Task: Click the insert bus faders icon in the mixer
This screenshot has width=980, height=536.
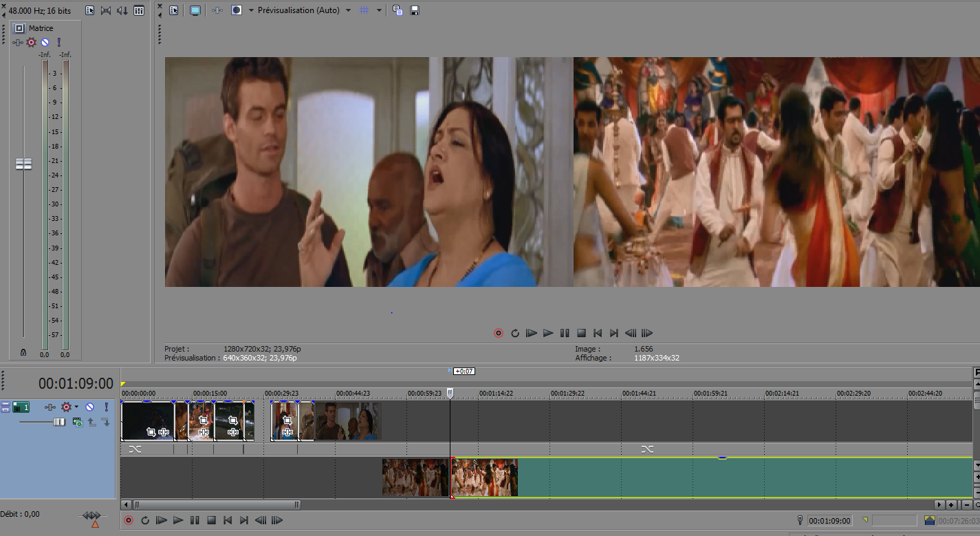Action: coord(139,10)
